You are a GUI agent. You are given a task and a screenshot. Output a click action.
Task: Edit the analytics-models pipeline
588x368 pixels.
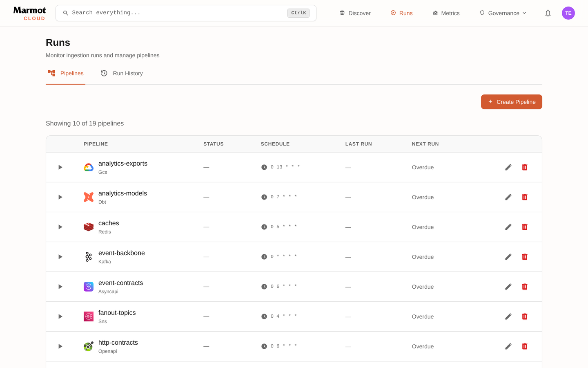508,197
